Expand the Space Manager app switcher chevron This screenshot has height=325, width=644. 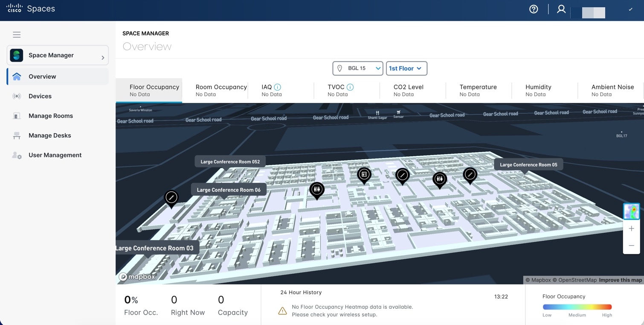[103, 58]
